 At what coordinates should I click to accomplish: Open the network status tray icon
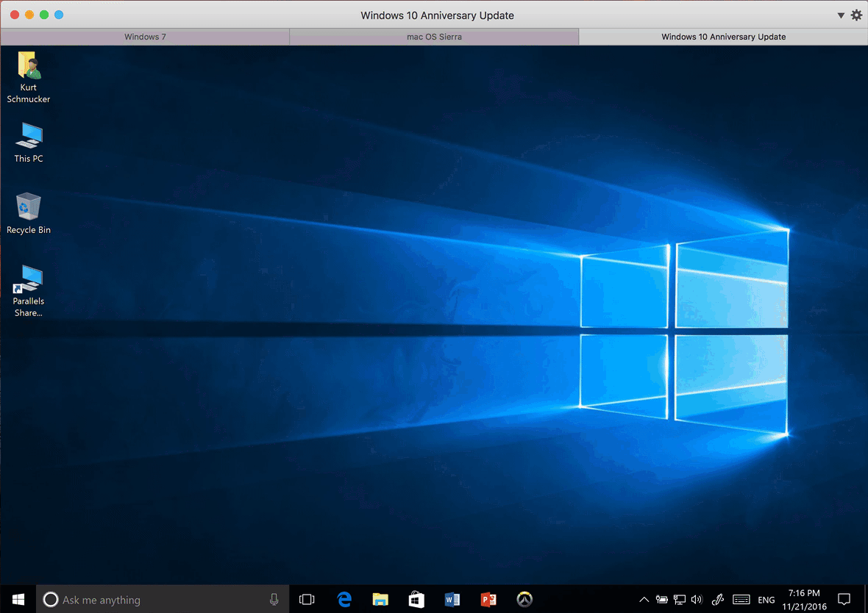pos(680,600)
